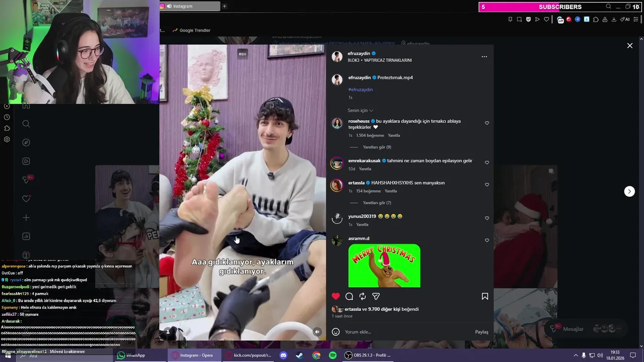Open the Google Trendler bookmark
This screenshot has height=362, width=644.
point(191,30)
